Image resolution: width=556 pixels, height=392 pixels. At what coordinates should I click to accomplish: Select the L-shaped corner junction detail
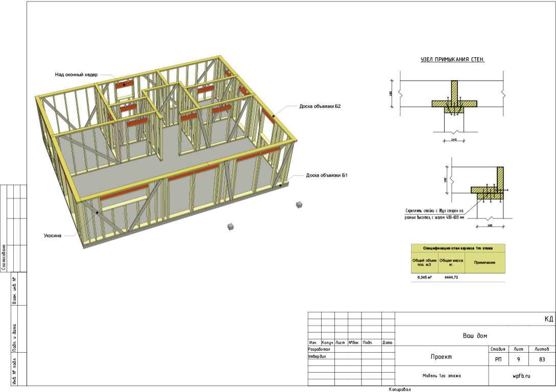(490, 188)
